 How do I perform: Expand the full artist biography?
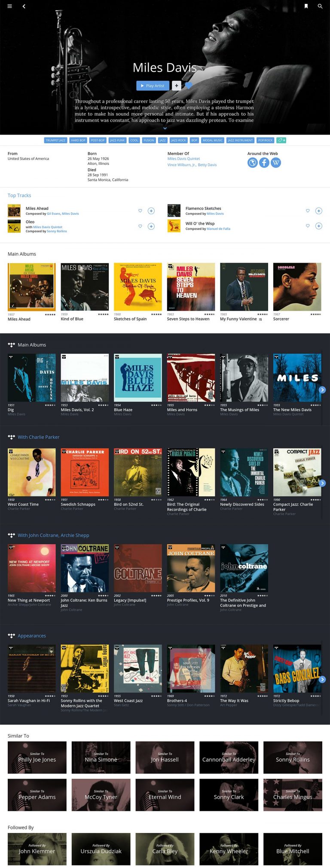pyautogui.click(x=165, y=128)
